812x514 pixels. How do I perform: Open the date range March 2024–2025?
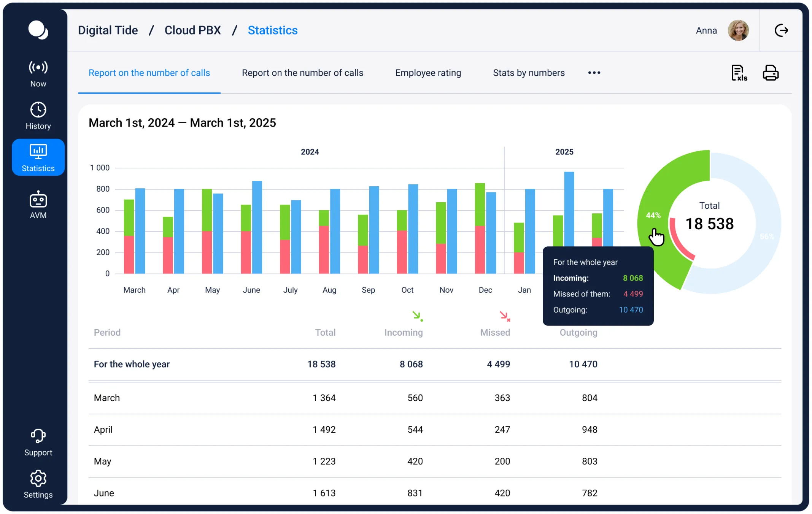pos(182,123)
